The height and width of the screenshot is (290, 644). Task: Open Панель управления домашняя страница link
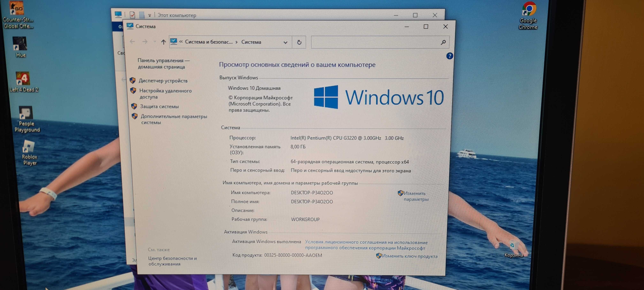pos(164,64)
